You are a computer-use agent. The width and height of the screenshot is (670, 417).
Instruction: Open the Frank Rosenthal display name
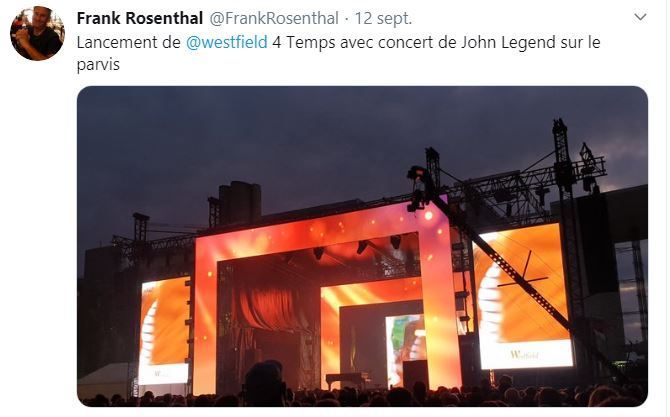140,18
